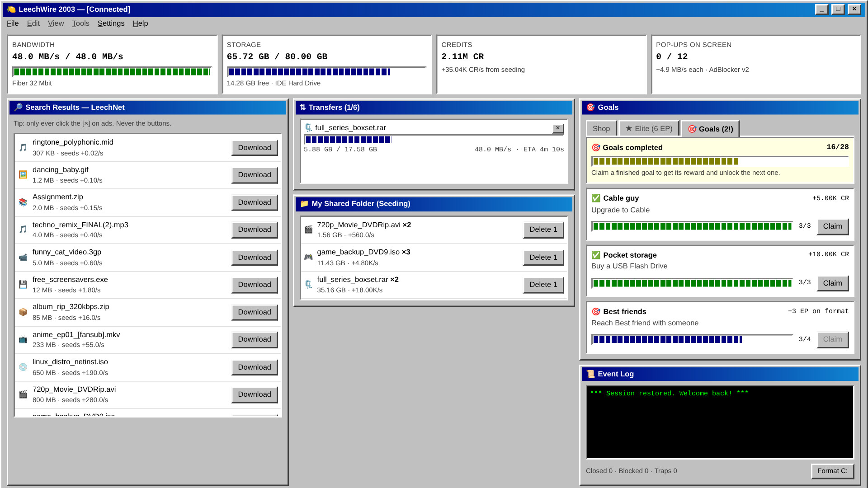The image size is (868, 488).
Task: Click the LeechWire lemon icon in title bar
Action: (x=11, y=9)
